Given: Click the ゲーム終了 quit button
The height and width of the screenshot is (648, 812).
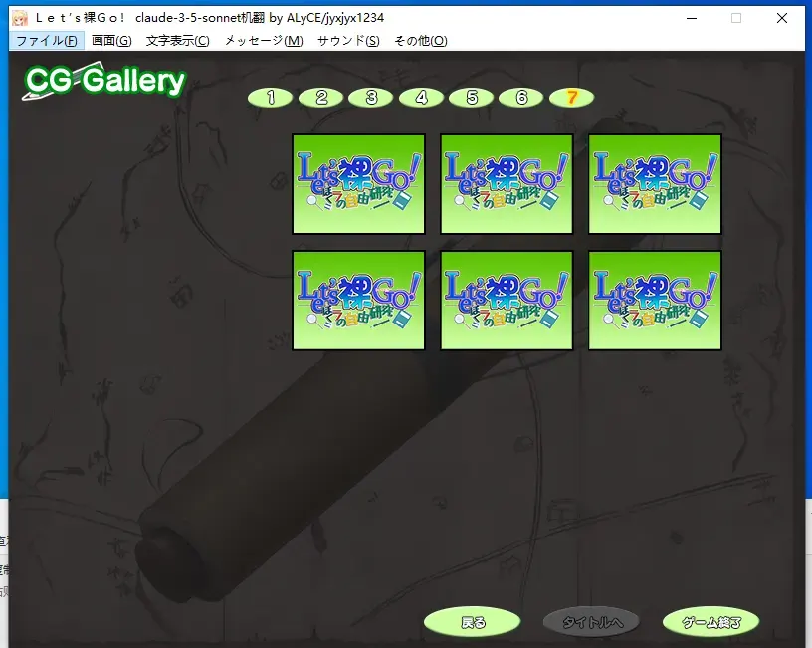Looking at the screenshot, I should pyautogui.click(x=711, y=621).
